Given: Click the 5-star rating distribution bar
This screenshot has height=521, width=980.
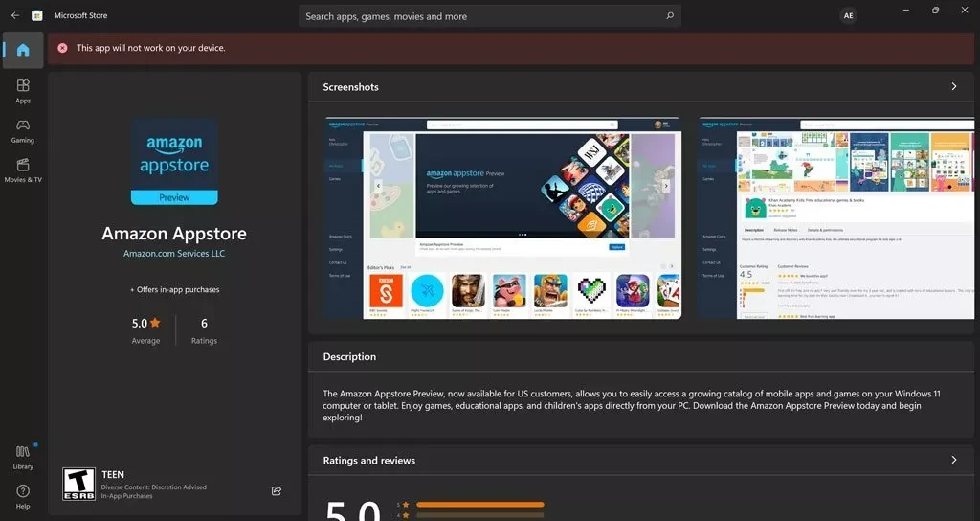Looking at the screenshot, I should (480, 504).
